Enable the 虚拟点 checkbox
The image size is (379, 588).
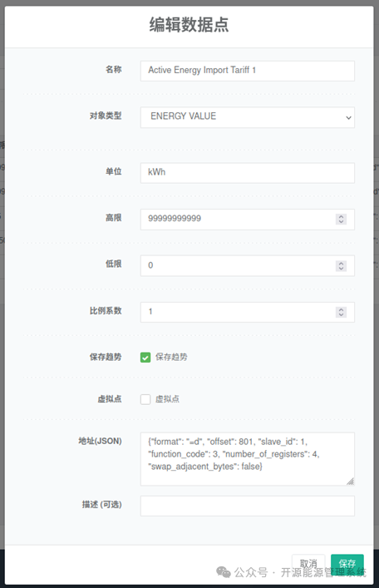click(145, 399)
